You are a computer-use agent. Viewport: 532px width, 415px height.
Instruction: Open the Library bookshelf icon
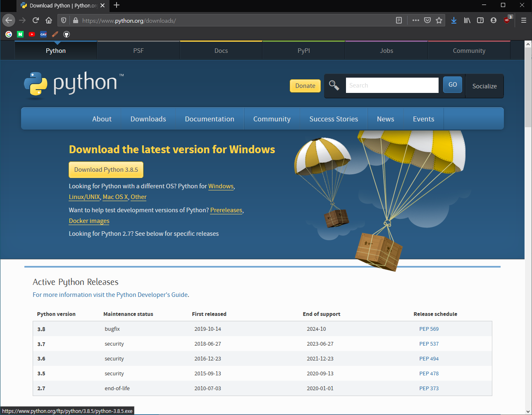pyautogui.click(x=467, y=20)
